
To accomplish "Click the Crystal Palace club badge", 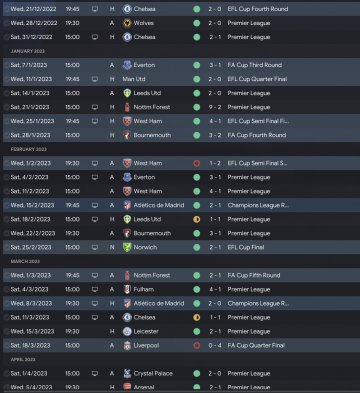I will coord(127,373).
